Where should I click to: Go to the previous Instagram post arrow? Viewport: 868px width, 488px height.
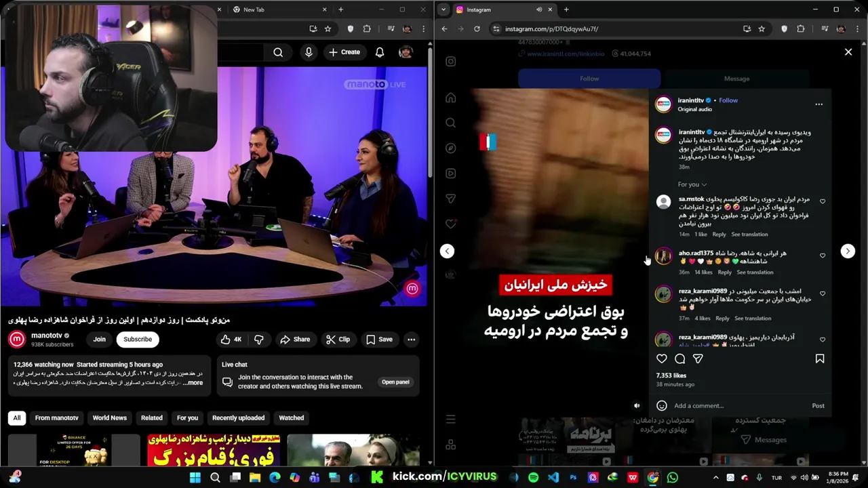447,251
